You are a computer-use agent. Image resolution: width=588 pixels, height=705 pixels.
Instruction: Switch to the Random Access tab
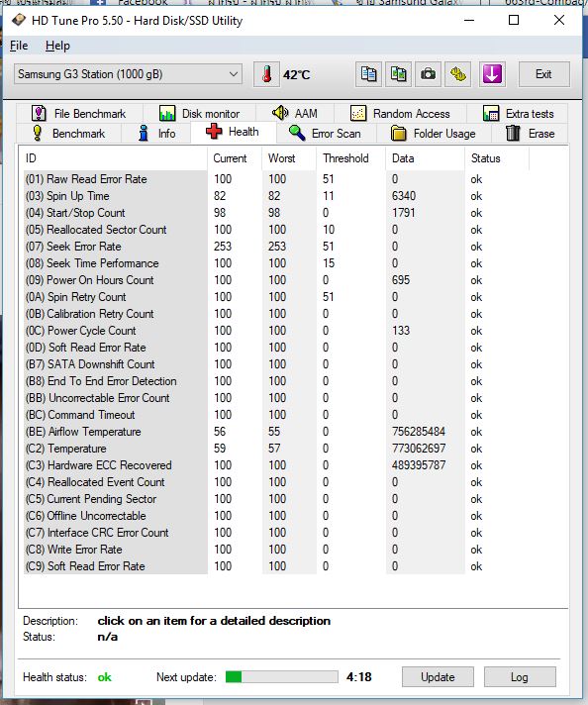400,113
